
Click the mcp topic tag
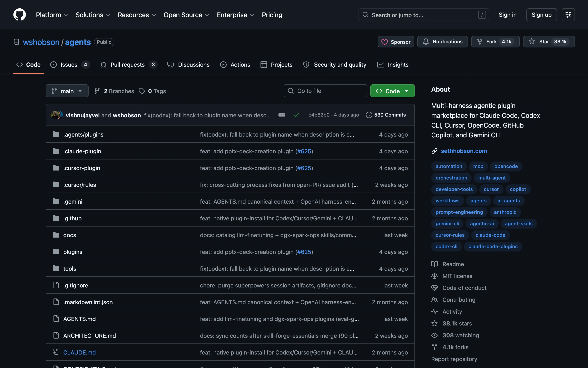(x=478, y=166)
